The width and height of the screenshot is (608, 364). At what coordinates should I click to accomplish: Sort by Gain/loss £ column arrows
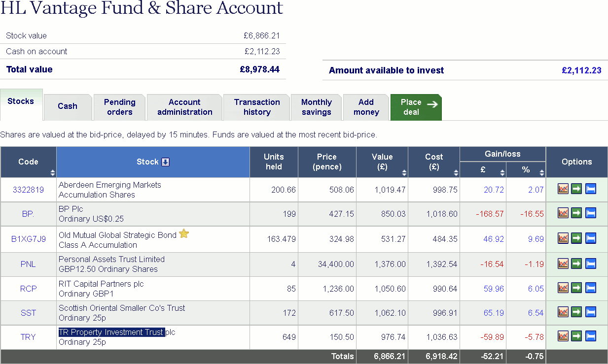[502, 173]
